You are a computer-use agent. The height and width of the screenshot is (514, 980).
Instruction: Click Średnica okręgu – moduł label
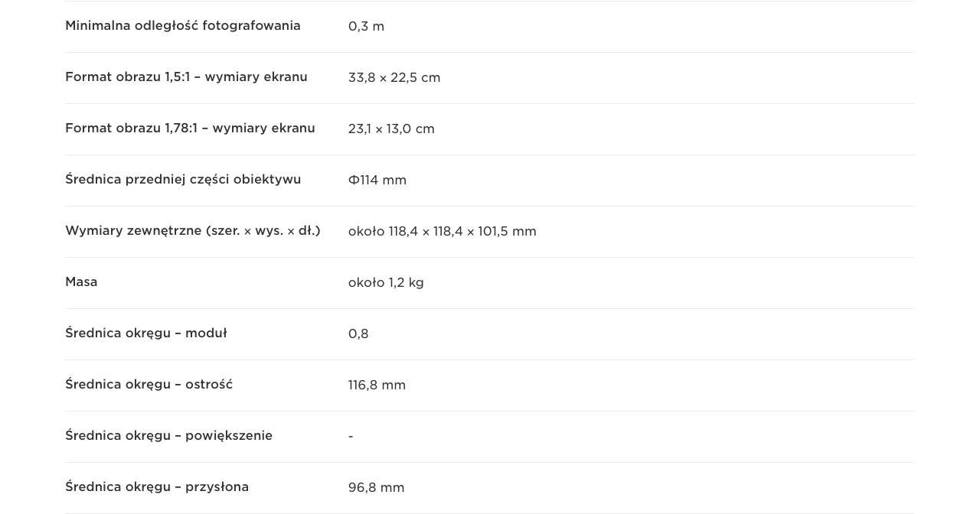pos(146,333)
